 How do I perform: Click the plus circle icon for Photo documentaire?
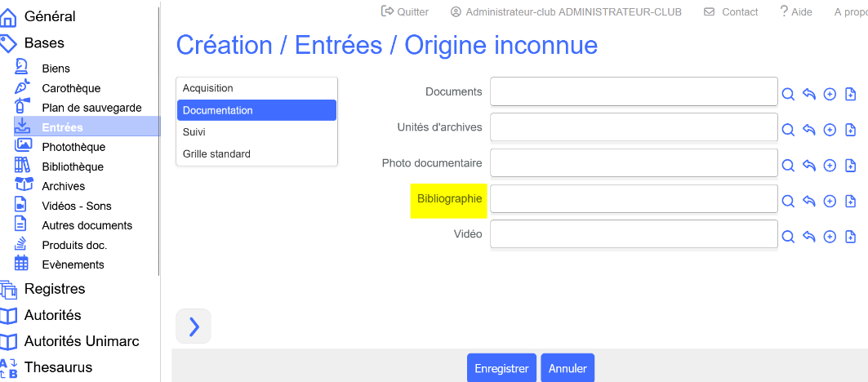(830, 166)
